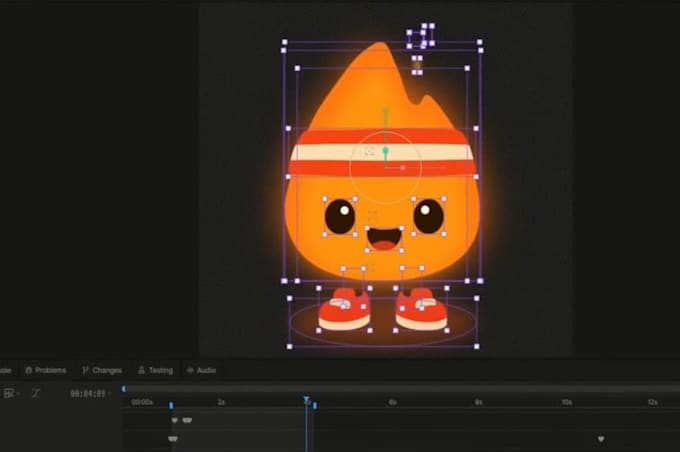Click the branch icon beside Changes
Image resolution: width=680 pixels, height=452 pixels.
[x=85, y=370]
